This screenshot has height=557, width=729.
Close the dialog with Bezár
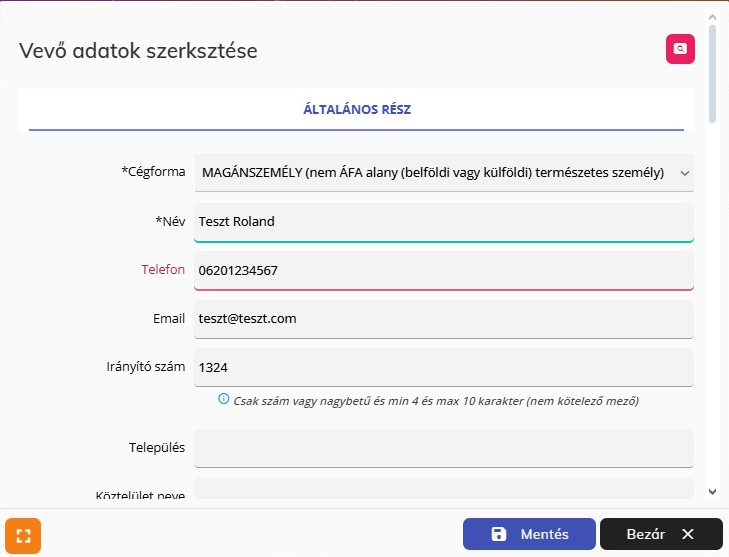tap(660, 534)
